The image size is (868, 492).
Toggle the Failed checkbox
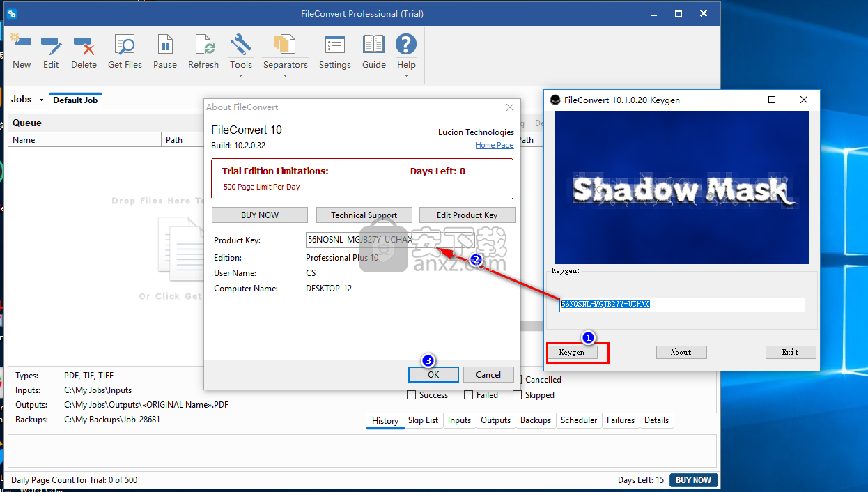[469, 395]
